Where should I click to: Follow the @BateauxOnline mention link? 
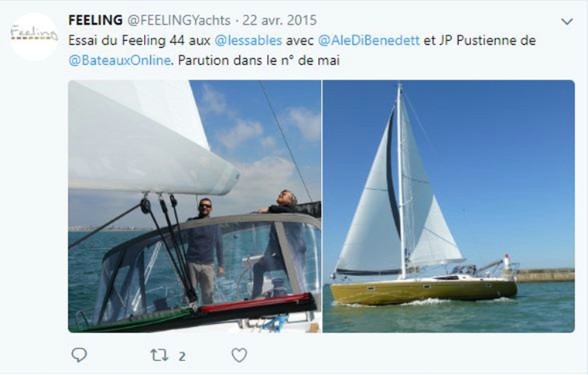(x=120, y=60)
